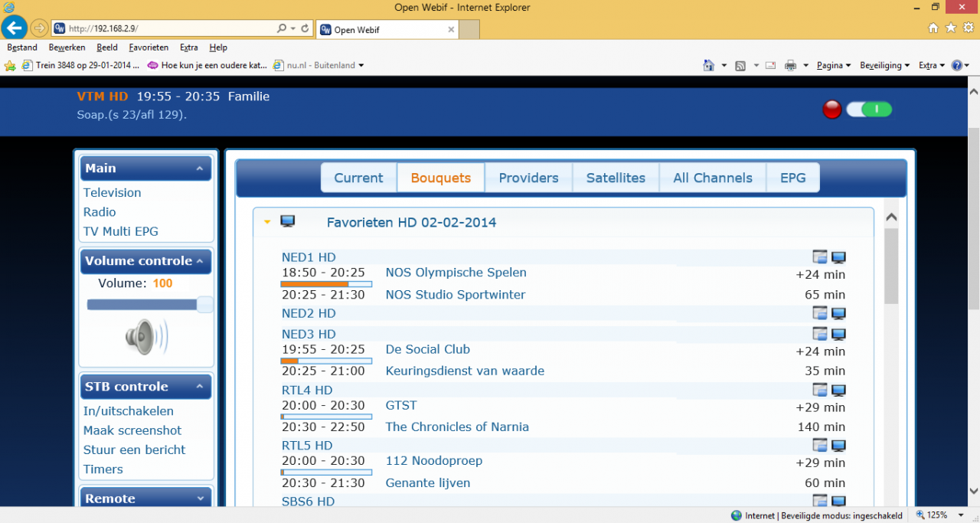The width and height of the screenshot is (980, 523).
Task: Click the Maak screenshot link
Action: [132, 430]
